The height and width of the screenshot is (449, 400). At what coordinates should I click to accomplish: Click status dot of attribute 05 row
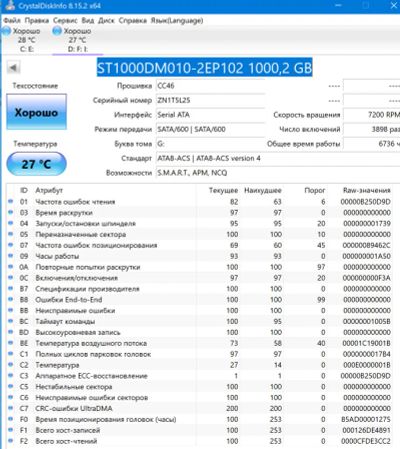tap(10, 234)
